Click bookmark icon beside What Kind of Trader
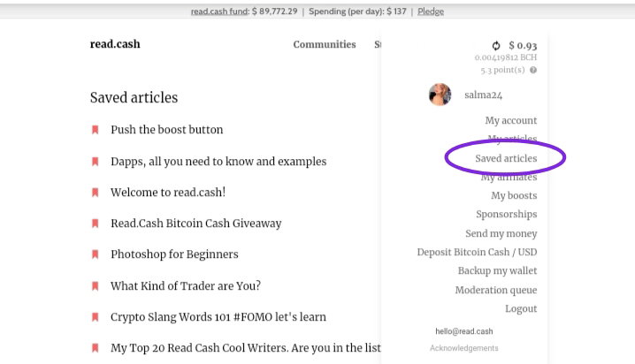The width and height of the screenshot is (635, 364). [96, 286]
